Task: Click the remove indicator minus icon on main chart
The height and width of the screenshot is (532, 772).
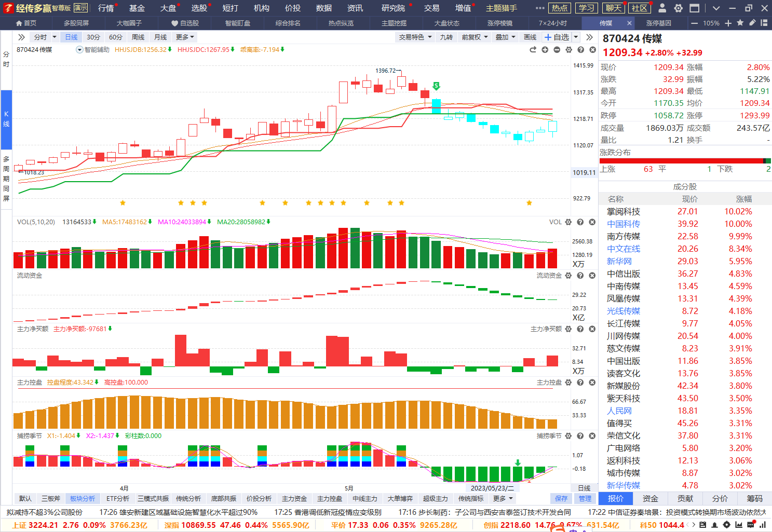Action: click(557, 50)
